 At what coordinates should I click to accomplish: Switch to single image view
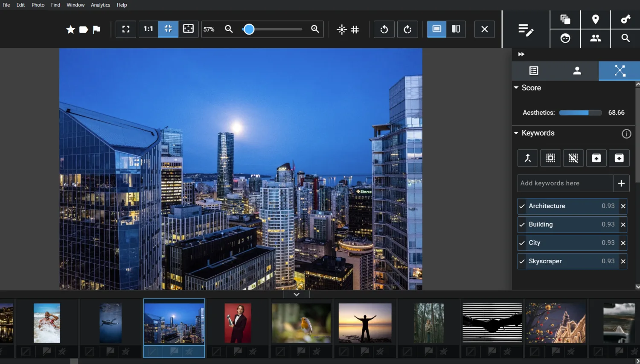437,29
